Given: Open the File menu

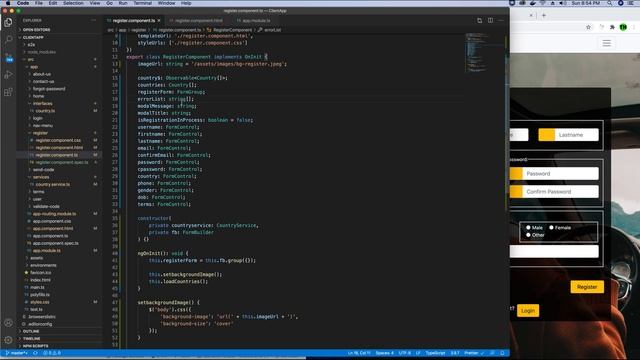Looking at the screenshot, I should (39, 3).
